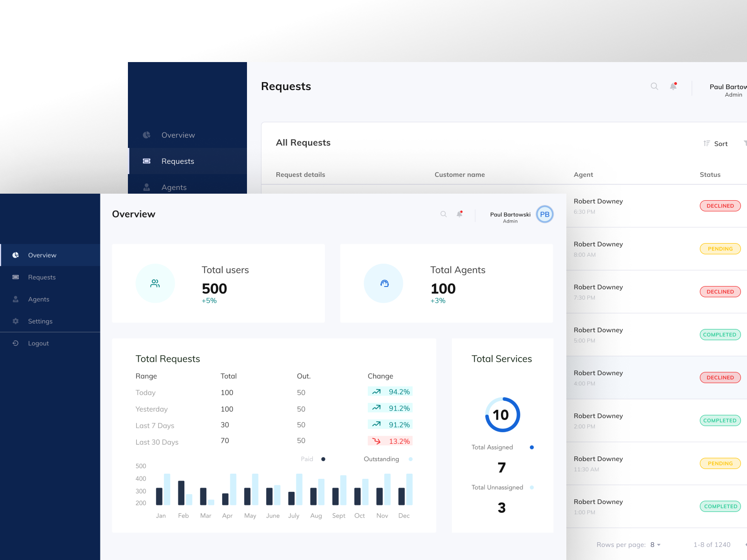Open Settings via the gear icon
Image resolution: width=747 pixels, height=560 pixels.
[x=15, y=321]
